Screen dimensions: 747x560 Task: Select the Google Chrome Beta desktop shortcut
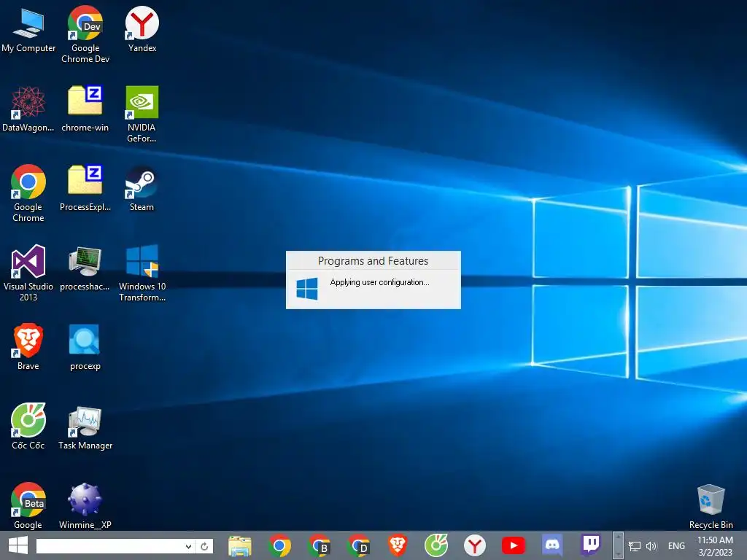click(x=28, y=506)
